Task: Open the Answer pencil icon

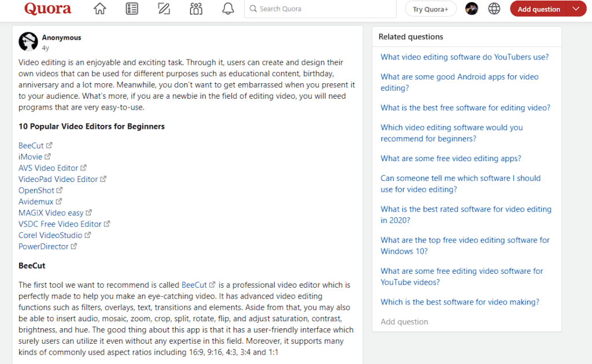Action: [164, 9]
